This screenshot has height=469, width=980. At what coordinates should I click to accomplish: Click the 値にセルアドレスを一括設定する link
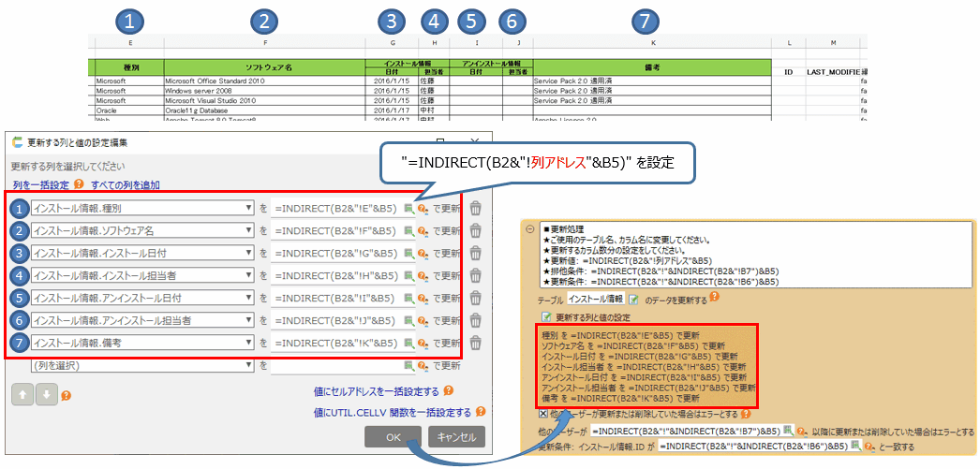[x=377, y=391]
